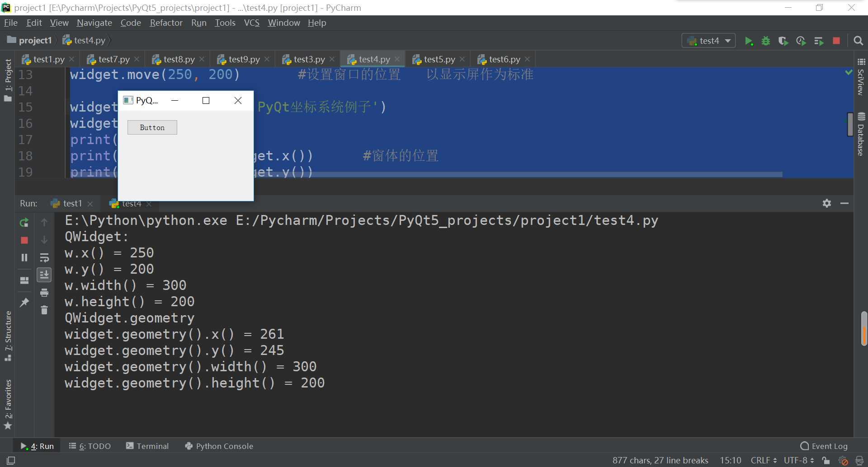This screenshot has height=467, width=868.
Task: Open the Python Console tool window
Action: click(x=219, y=446)
